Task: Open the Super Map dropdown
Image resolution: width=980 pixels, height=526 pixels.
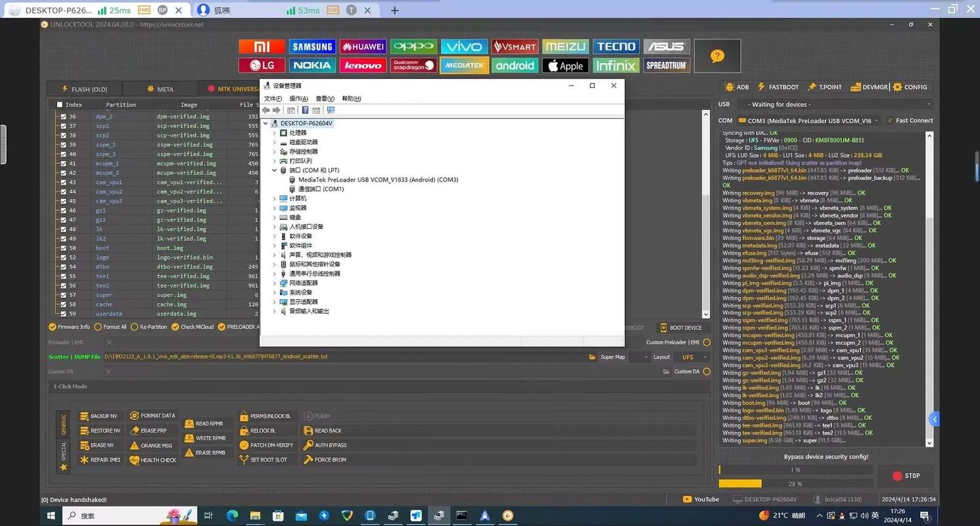Action: (638, 357)
